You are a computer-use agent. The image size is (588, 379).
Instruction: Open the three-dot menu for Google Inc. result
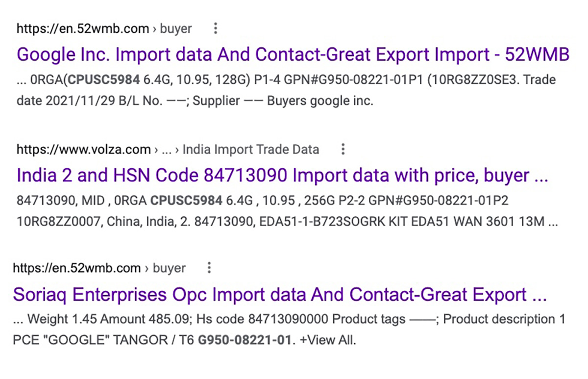click(215, 29)
